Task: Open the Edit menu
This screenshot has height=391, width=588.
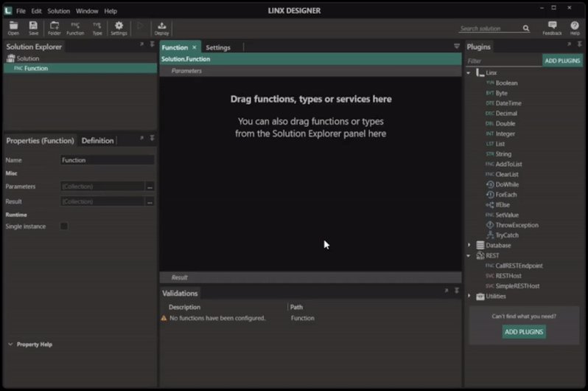Action: coord(36,11)
